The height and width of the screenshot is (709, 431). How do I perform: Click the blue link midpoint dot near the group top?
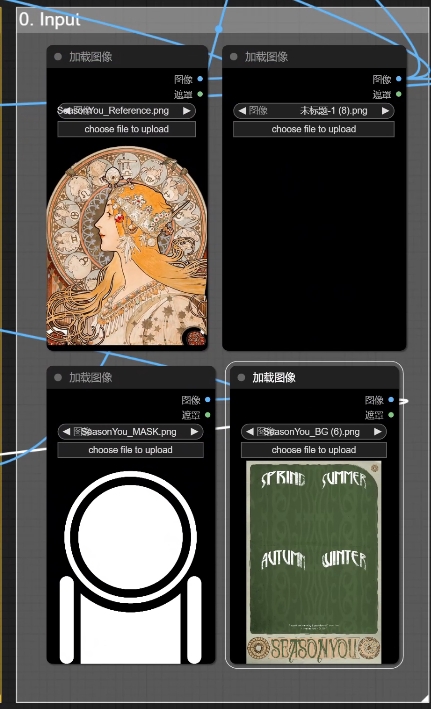pyautogui.click(x=219, y=28)
